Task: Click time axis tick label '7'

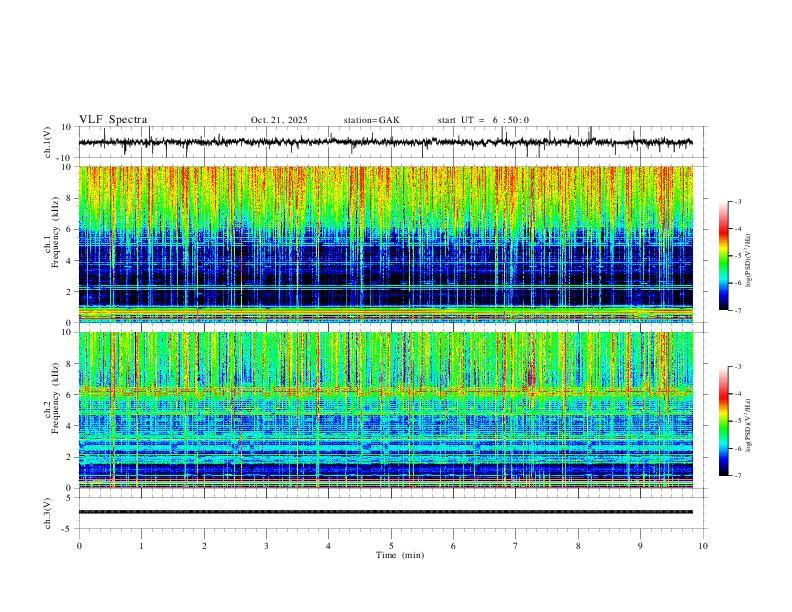Action: (516, 546)
